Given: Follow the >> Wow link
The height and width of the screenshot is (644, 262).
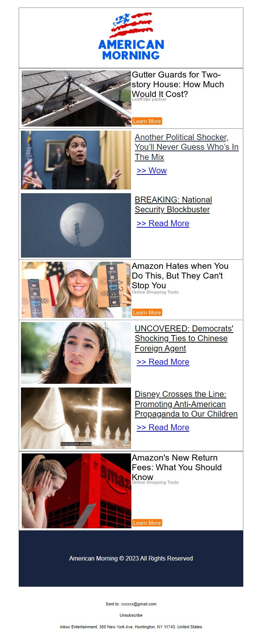Looking at the screenshot, I should tap(152, 171).
